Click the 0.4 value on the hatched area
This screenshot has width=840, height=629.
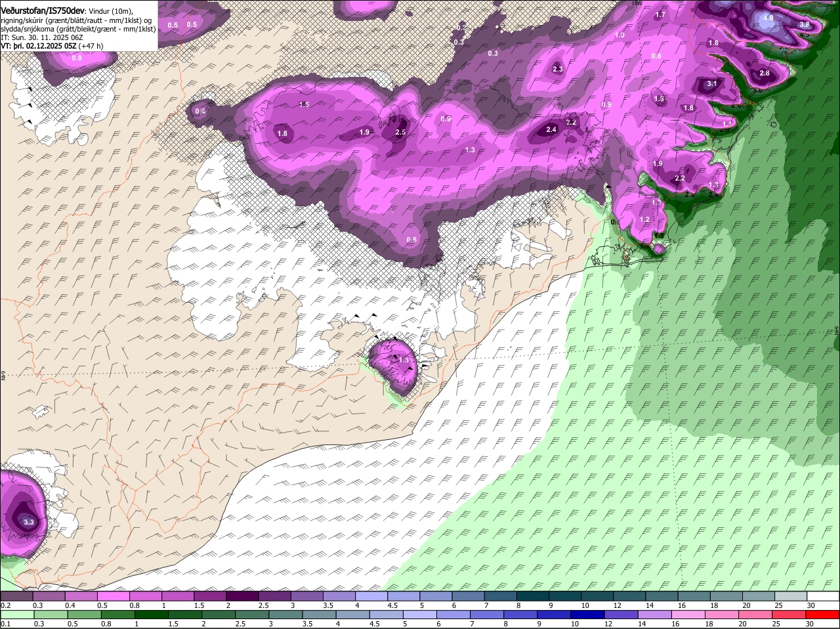click(x=200, y=111)
